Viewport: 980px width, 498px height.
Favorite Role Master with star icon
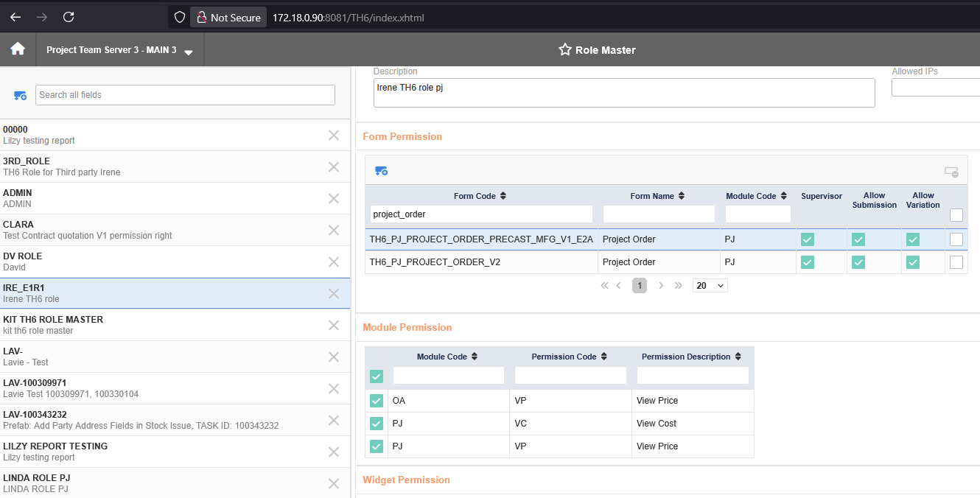(x=565, y=50)
